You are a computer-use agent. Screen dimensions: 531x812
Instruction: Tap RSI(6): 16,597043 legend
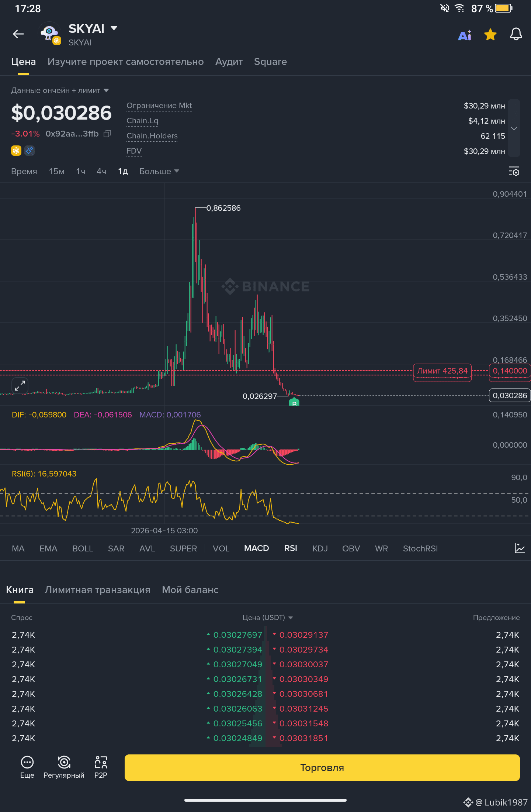44,474
